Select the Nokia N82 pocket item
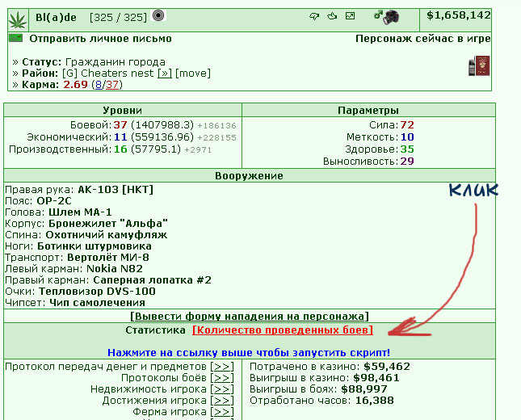This screenshot has height=420, width=521. coord(115,268)
